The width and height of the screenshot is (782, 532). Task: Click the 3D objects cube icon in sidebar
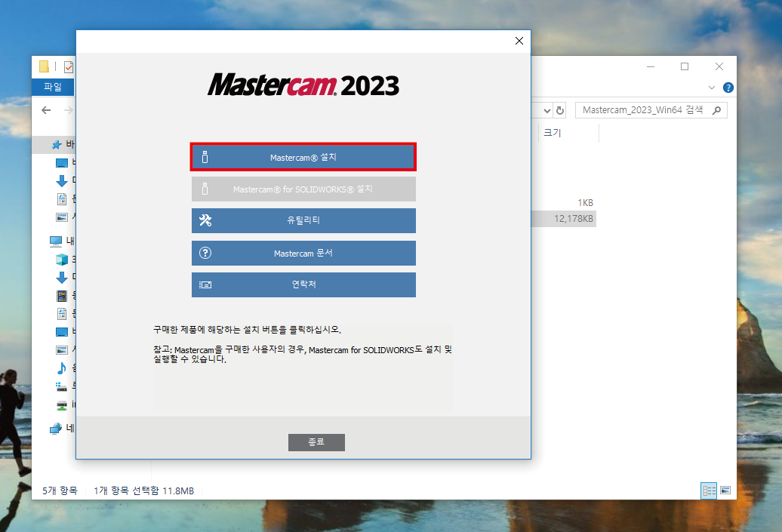62,260
